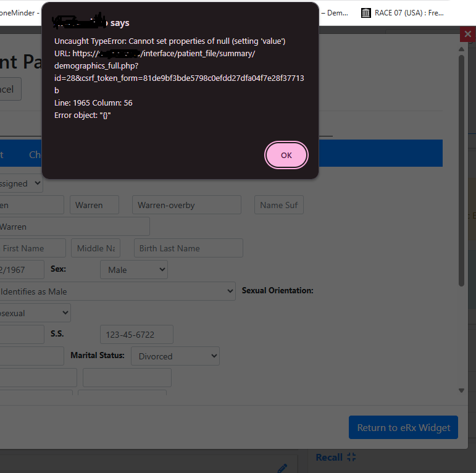Click the RACE 07 tab favicon
This screenshot has height=473, width=476.
(366, 13)
